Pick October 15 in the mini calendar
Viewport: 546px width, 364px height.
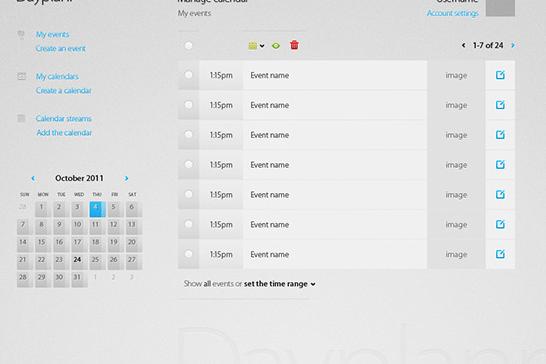tap(43, 244)
